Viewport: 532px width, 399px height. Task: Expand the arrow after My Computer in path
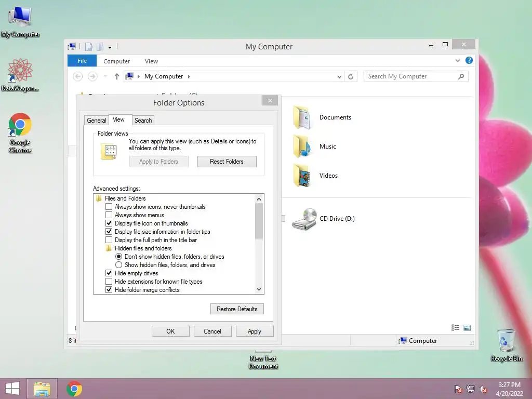coord(189,77)
